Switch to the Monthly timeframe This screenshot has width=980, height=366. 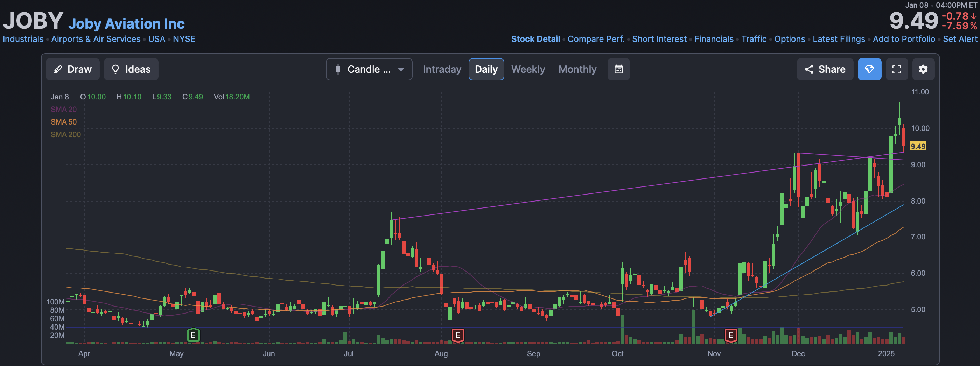(577, 69)
